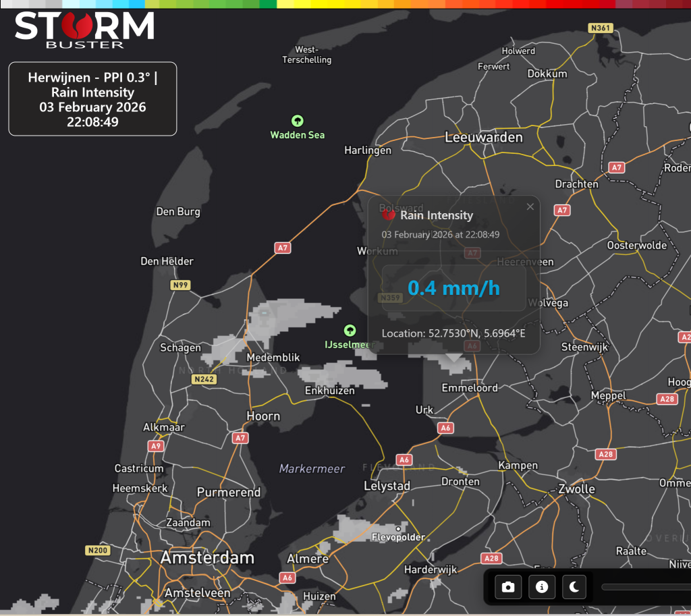Click the Flevopolder label
Image resolution: width=691 pixels, height=616 pixels.
tap(398, 537)
